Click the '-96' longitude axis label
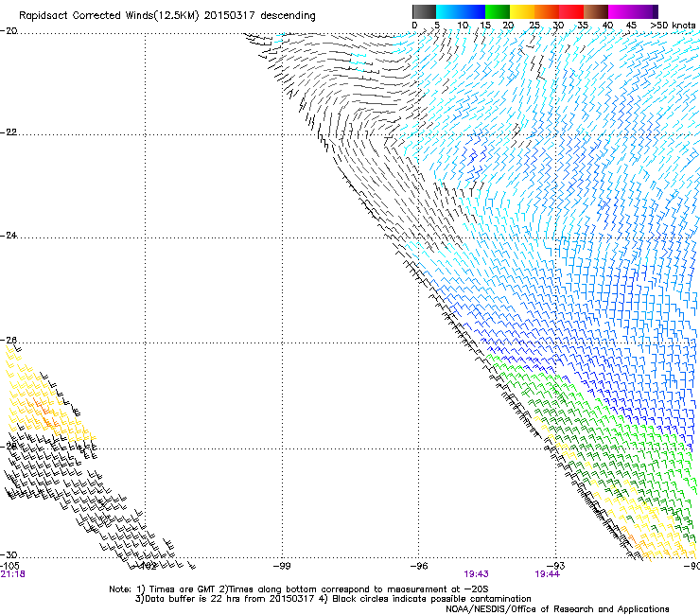This screenshot has height=615, width=700. point(419,566)
